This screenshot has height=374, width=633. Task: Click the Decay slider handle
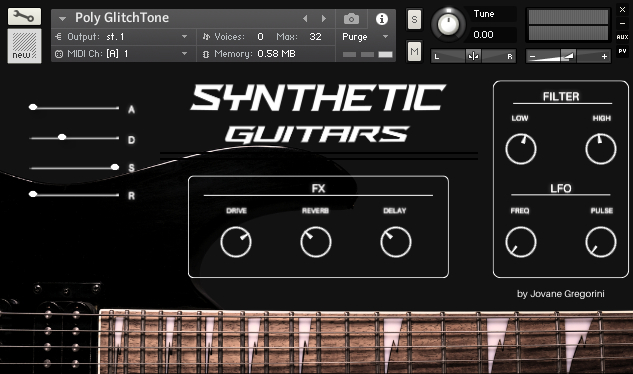62,137
